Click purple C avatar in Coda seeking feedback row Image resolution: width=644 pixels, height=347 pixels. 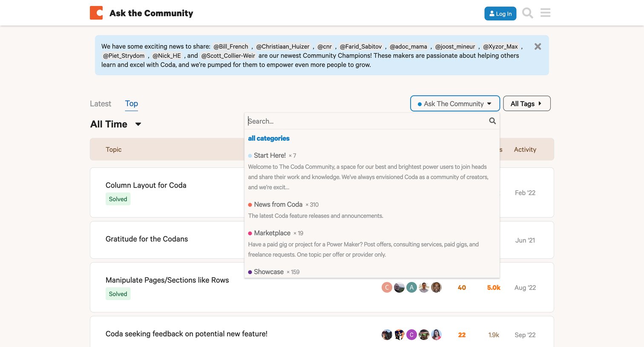coord(411,335)
